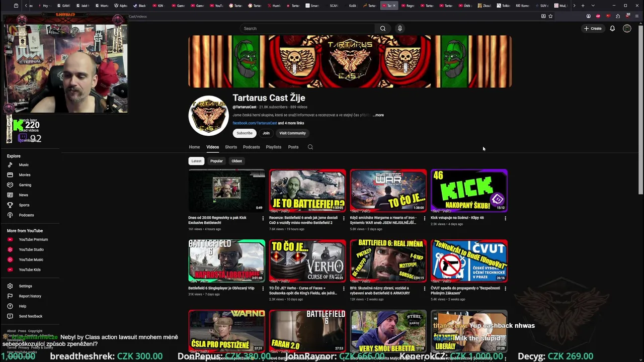
Task: Sort videos by Oldest
Action: pos(237,161)
